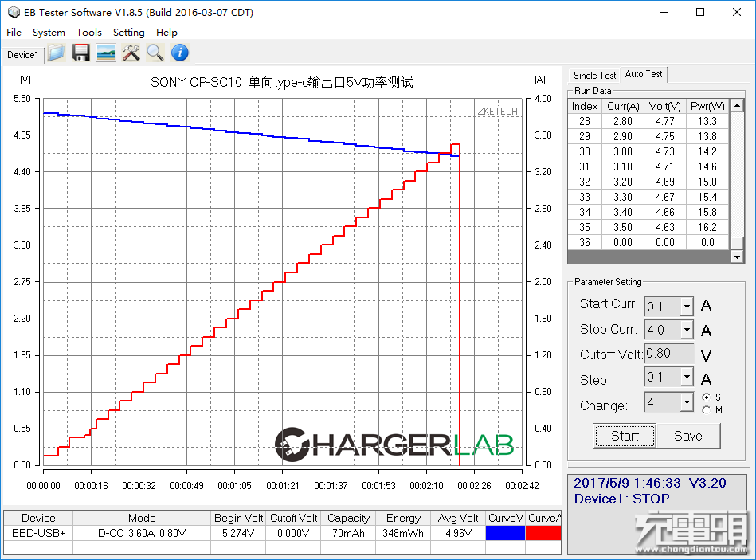Image resolution: width=756 pixels, height=560 pixels.
Task: Maximize the EB Tester window
Action: pyautogui.click(x=700, y=12)
